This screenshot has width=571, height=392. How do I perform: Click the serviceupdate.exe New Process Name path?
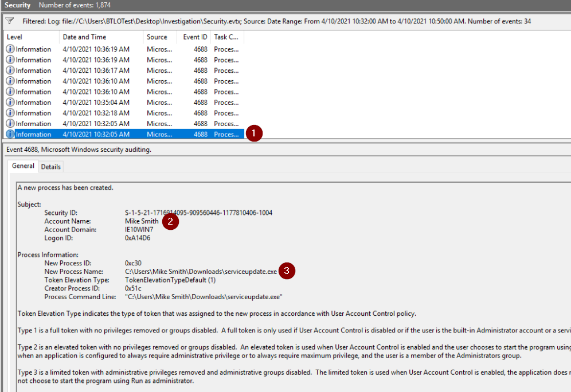pos(201,271)
